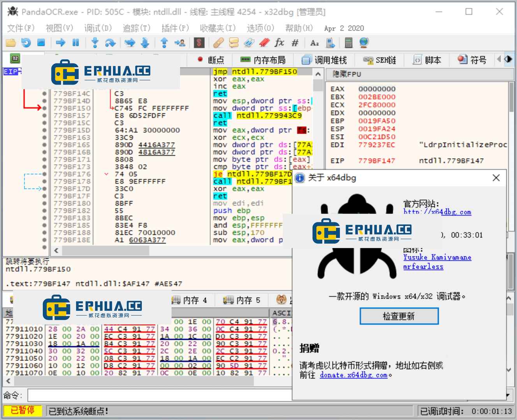Open the 插件(P) menu

(175, 28)
